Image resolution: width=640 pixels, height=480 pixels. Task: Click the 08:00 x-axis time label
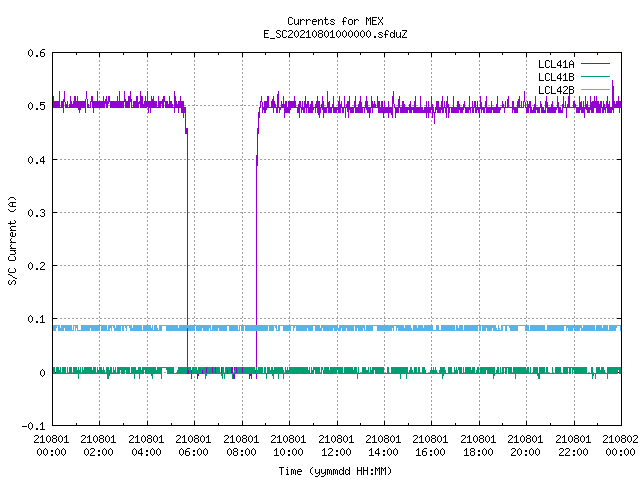(241, 452)
